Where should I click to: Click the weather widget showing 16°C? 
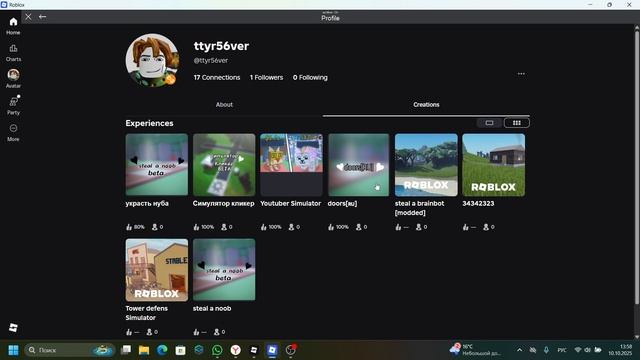click(476, 350)
